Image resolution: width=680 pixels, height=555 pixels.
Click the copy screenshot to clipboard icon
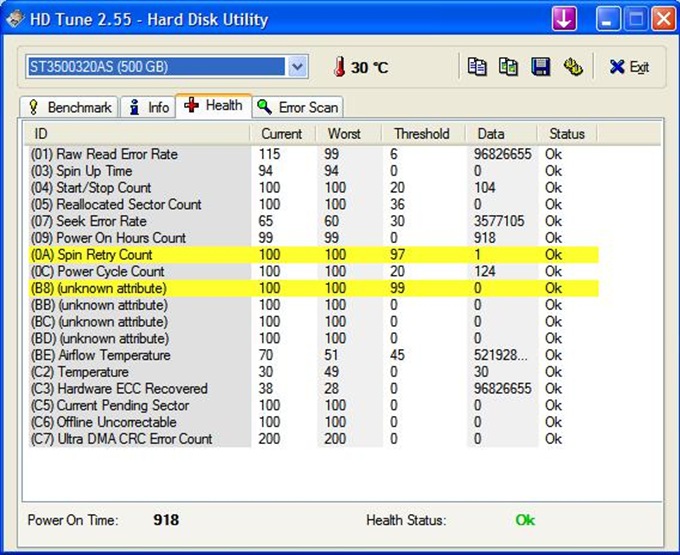(x=509, y=67)
